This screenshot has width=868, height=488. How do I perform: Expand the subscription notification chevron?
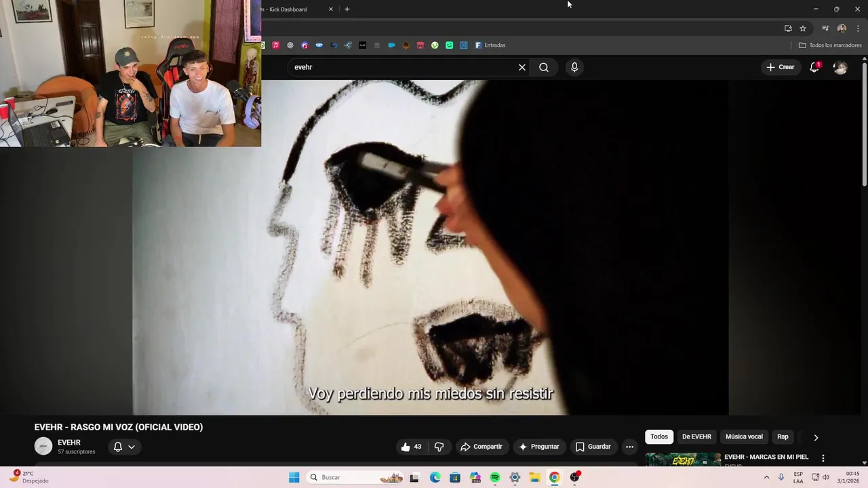click(x=132, y=447)
